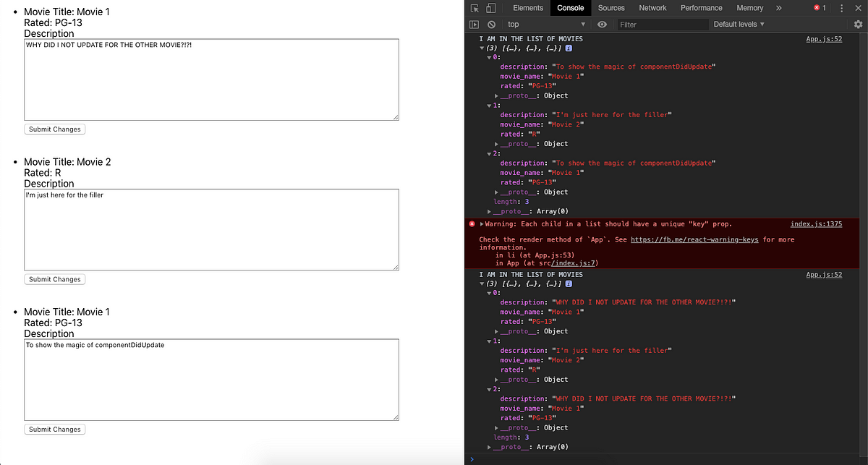This screenshot has width=868, height=465.
Task: Open the index.js:1375 source link
Action: (816, 224)
